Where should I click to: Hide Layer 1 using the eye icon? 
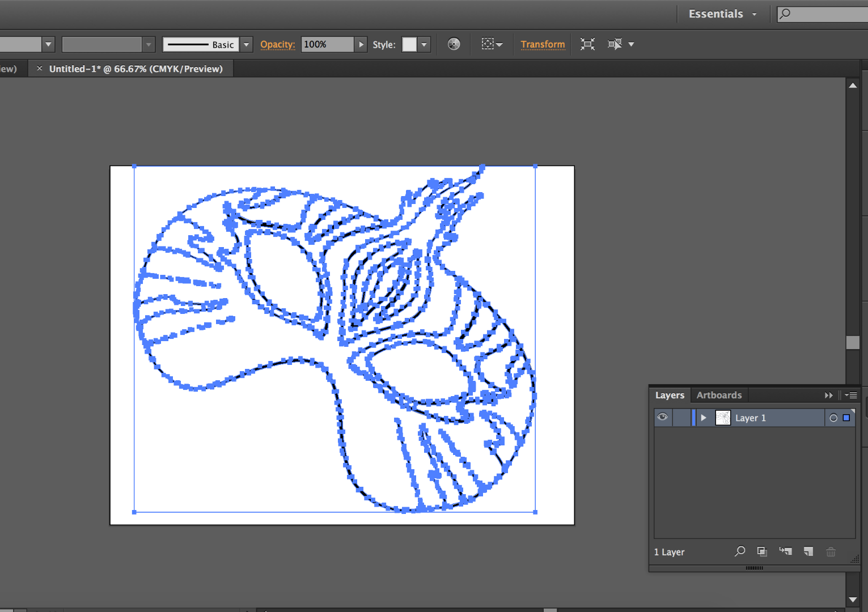click(x=662, y=418)
